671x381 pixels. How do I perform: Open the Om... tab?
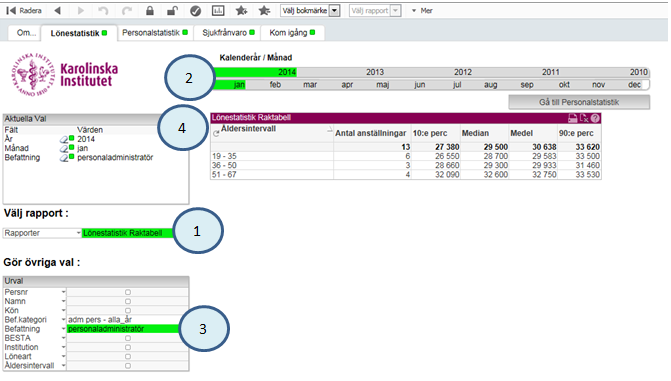click(x=25, y=33)
